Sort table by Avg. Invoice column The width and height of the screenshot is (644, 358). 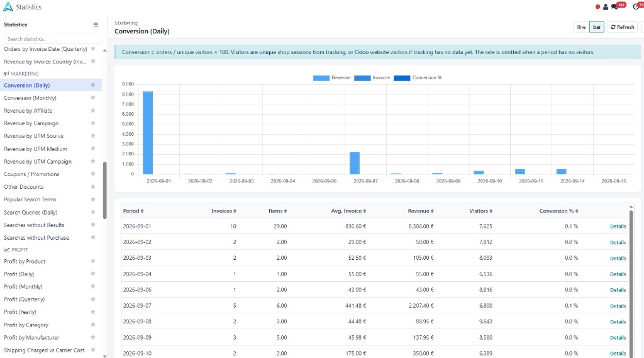click(348, 211)
